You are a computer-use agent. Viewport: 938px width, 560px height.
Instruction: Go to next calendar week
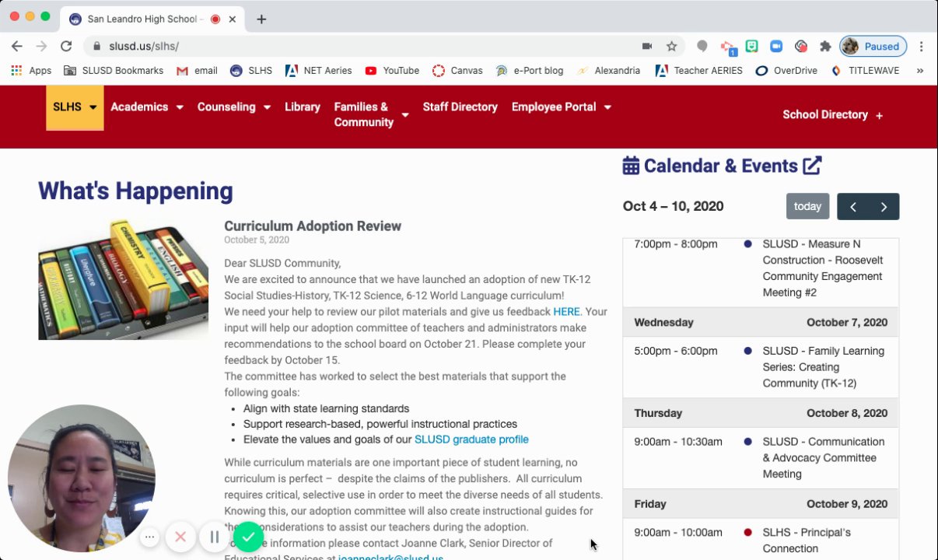point(884,206)
